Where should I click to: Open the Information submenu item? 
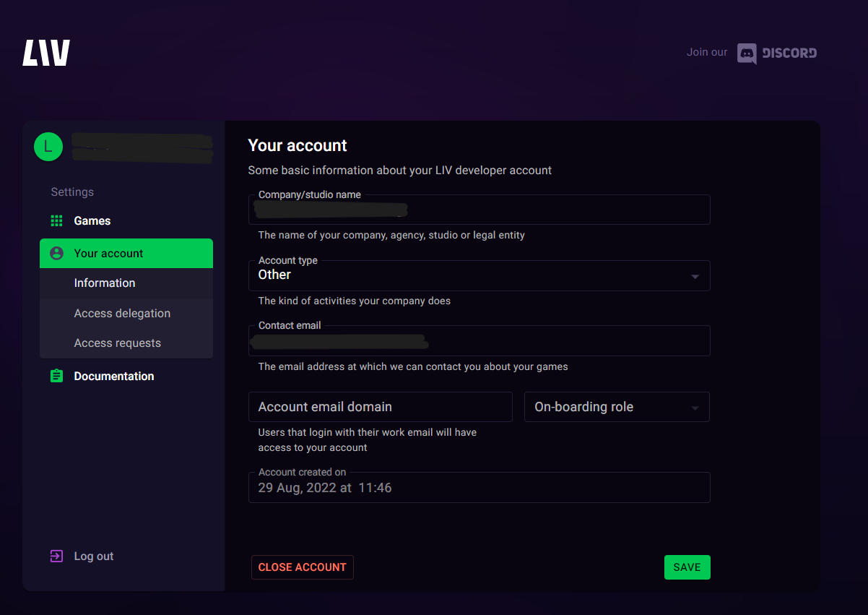(105, 283)
